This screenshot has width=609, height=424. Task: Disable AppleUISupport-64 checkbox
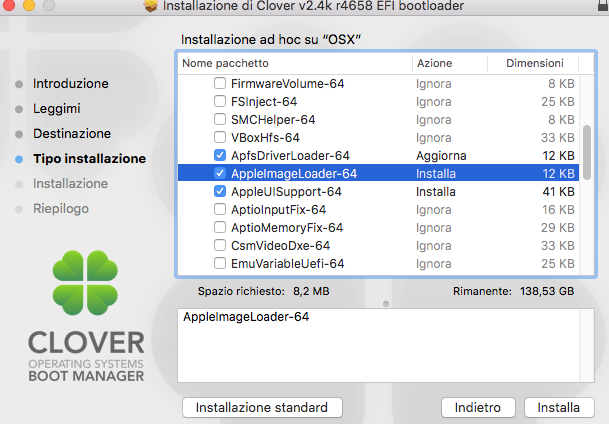[220, 191]
